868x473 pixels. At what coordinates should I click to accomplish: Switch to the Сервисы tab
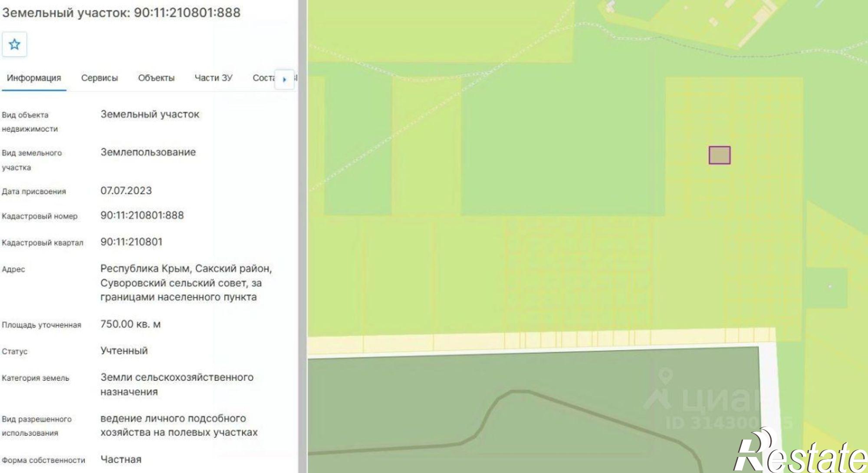tap(99, 78)
